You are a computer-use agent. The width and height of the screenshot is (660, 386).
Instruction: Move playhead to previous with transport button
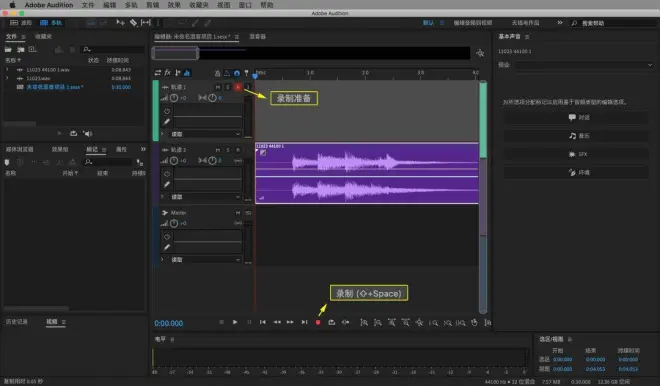tap(263, 322)
